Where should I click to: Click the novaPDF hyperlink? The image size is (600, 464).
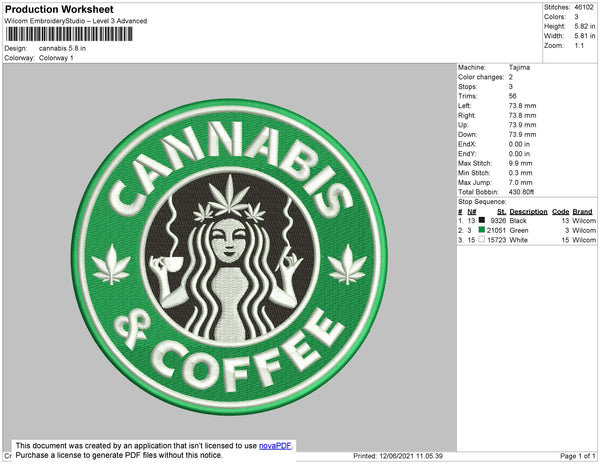pyautogui.click(x=275, y=446)
